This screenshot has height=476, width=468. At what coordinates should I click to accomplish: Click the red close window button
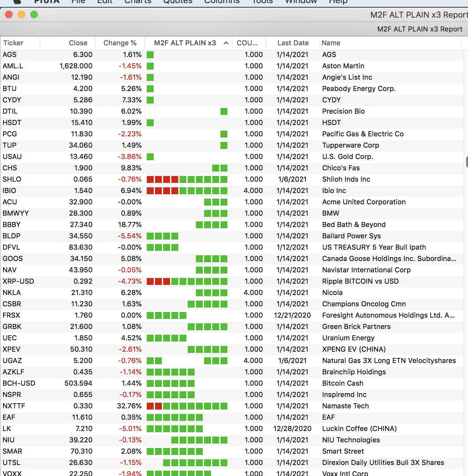(9, 14)
